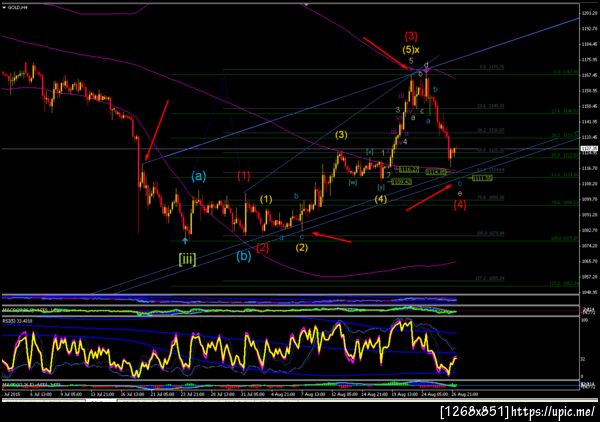Image resolution: width=600 pixels, height=422 pixels.
Task: Select the yellow (3) wave label
Action: (341, 135)
